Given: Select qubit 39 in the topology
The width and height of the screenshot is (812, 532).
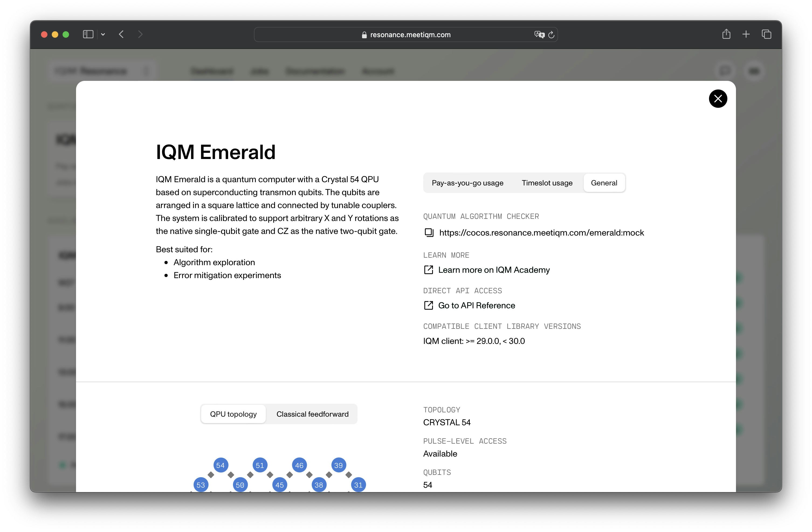Looking at the screenshot, I should pyautogui.click(x=338, y=465).
